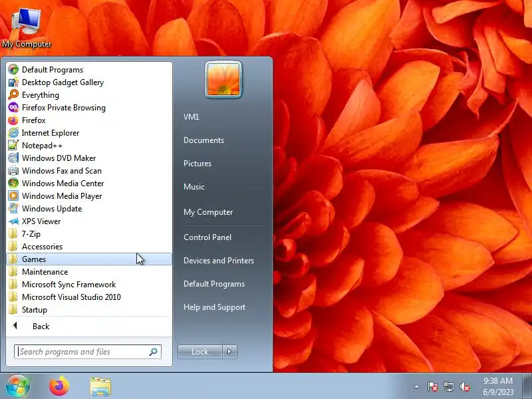This screenshot has height=399, width=532.
Task: Launch Windows Media Center
Action: (89, 184)
